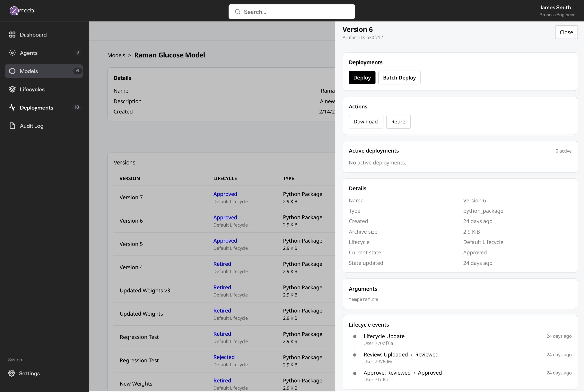Click User 770cf6a under Lifecycle Update

click(378, 344)
